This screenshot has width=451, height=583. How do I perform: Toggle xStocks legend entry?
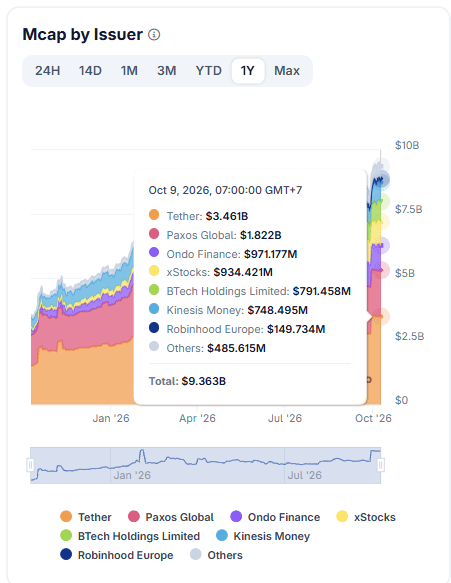366,517
